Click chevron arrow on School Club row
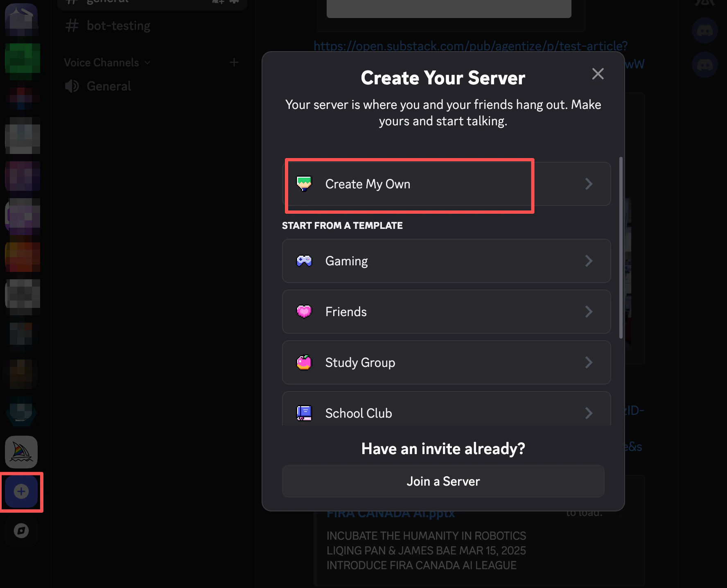The image size is (727, 588). 589,413
